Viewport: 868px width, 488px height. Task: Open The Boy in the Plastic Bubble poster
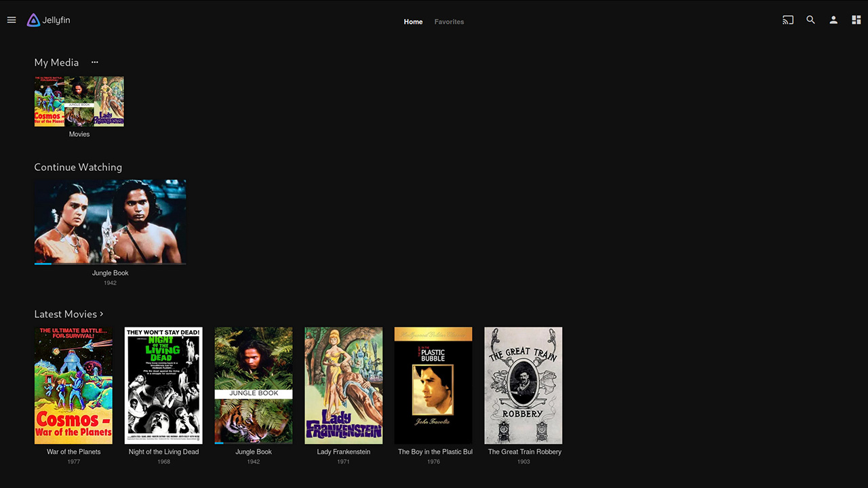click(x=433, y=385)
